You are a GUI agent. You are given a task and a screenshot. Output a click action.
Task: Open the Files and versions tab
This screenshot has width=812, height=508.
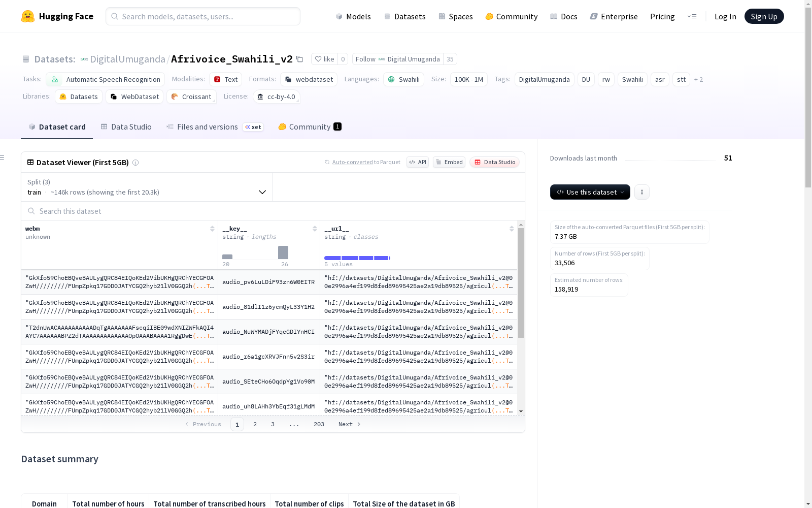click(x=215, y=127)
